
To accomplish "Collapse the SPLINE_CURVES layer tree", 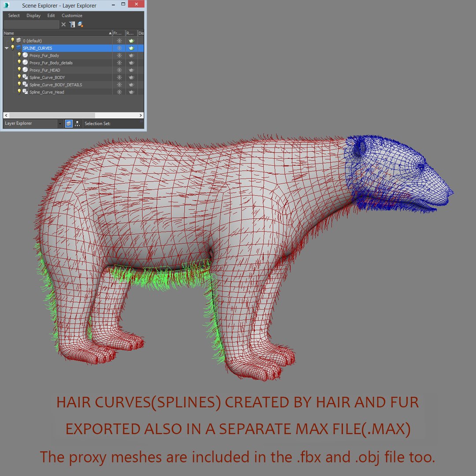I will pyautogui.click(x=7, y=48).
